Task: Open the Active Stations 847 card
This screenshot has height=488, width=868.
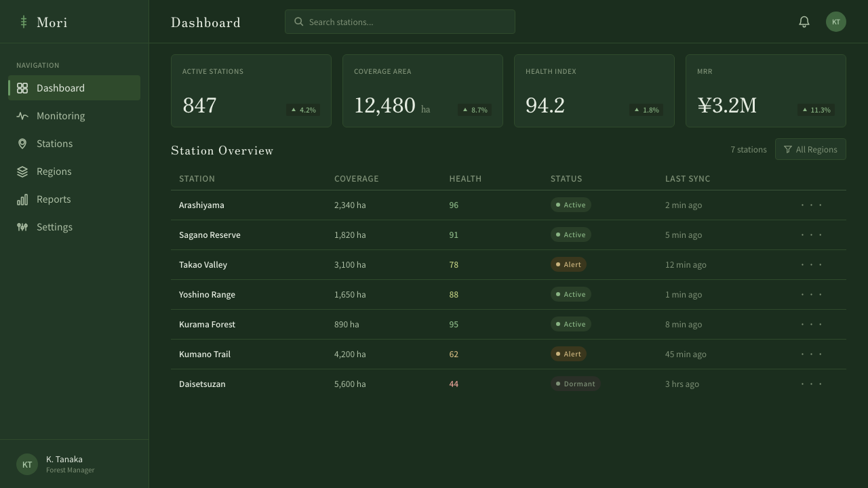Action: [x=251, y=91]
